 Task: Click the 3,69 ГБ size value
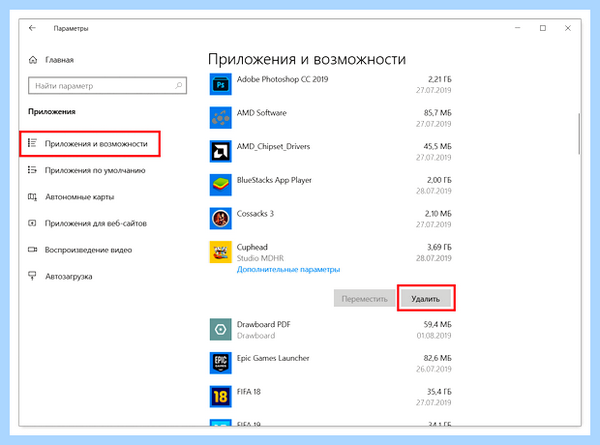click(x=439, y=247)
